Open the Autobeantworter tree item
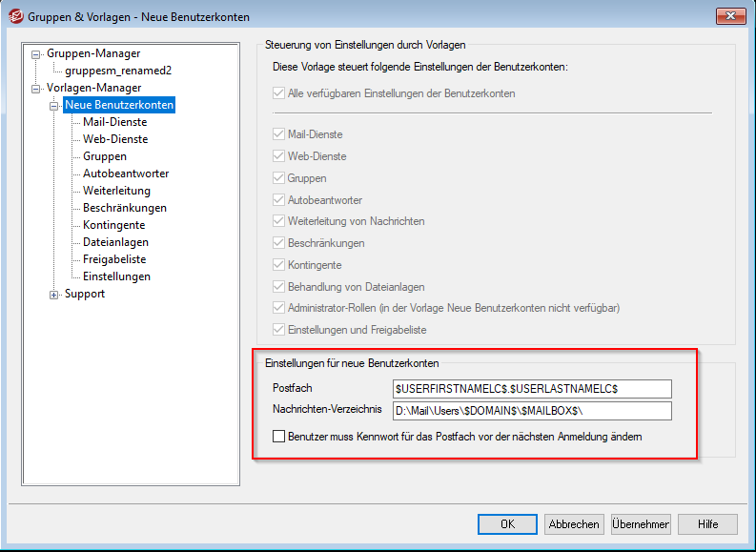756x552 pixels. pos(126,174)
